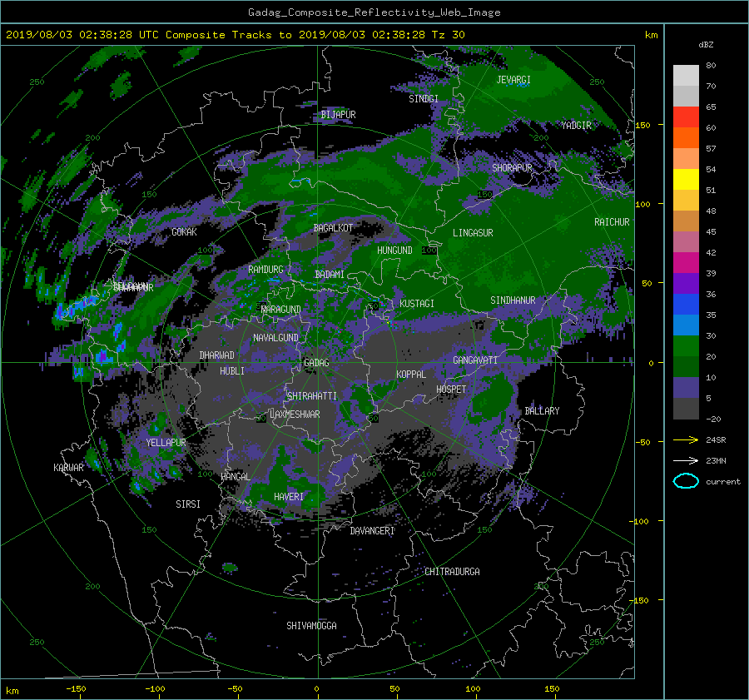Click the SHIVAMOGGA city label
This screenshot has width=749, height=700.
(x=311, y=626)
